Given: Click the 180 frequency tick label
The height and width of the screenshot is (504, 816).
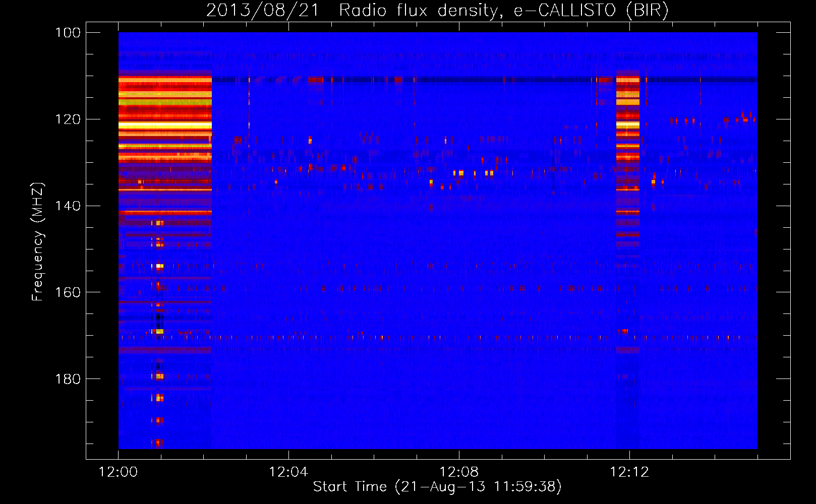Looking at the screenshot, I should pyautogui.click(x=68, y=379).
